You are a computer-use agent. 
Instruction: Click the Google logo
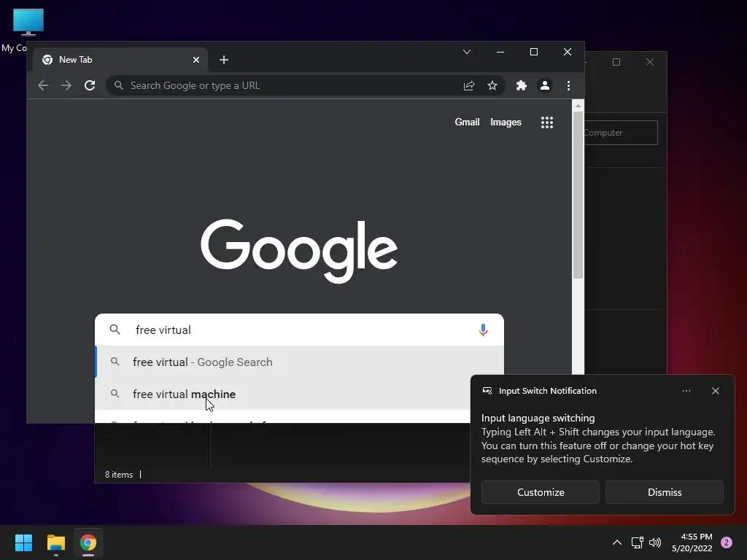[x=299, y=251]
